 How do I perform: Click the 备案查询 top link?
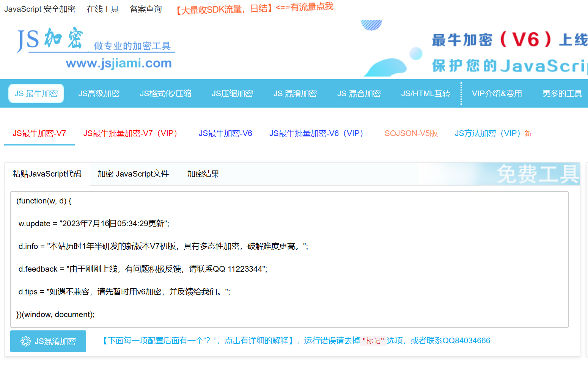[x=146, y=9]
